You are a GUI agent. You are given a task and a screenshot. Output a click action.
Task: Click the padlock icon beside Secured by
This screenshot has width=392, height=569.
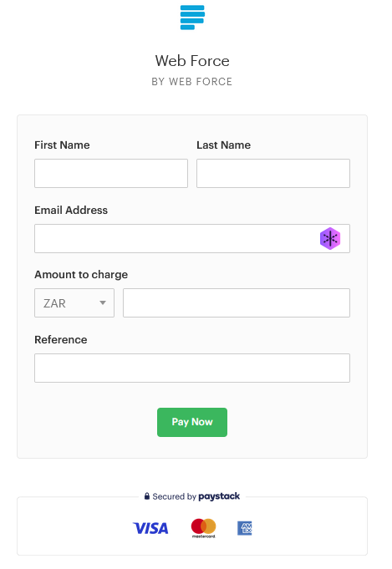(147, 496)
